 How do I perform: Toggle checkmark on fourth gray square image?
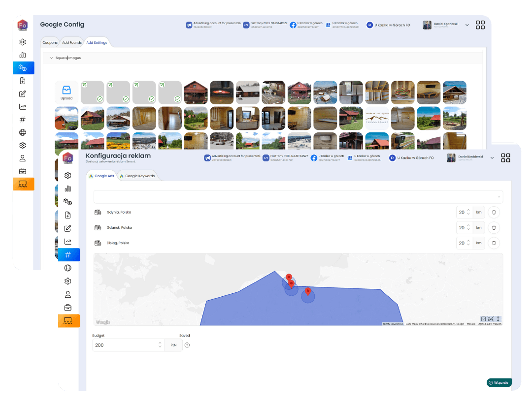tap(177, 99)
